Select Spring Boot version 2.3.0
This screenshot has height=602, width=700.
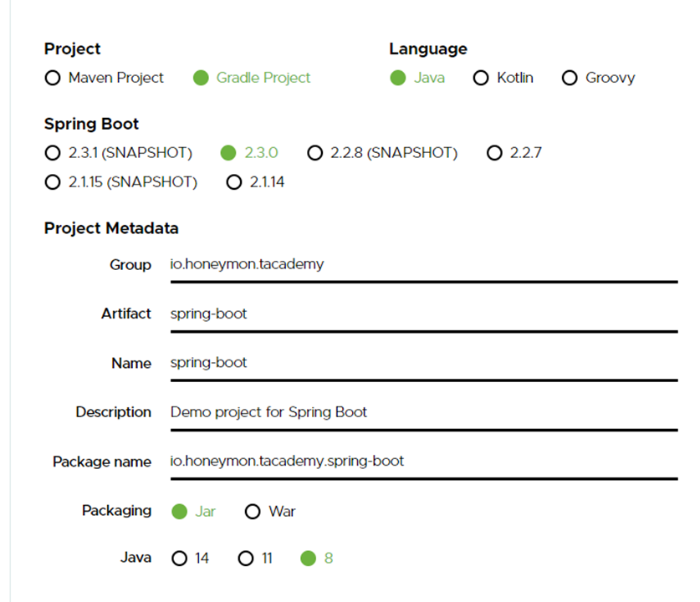click(x=228, y=153)
